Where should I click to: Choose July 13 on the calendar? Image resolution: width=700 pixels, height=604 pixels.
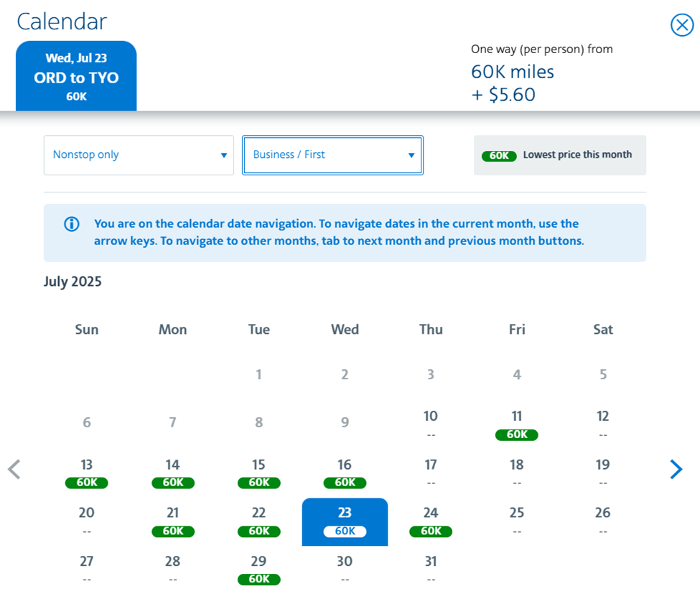click(x=87, y=473)
